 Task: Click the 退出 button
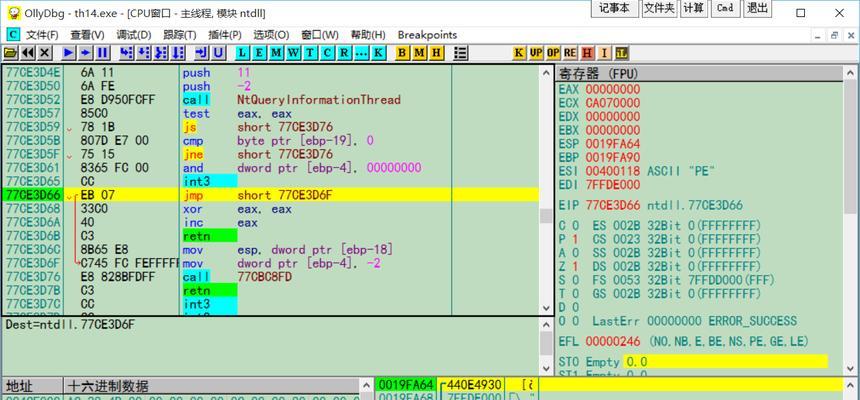(x=757, y=8)
